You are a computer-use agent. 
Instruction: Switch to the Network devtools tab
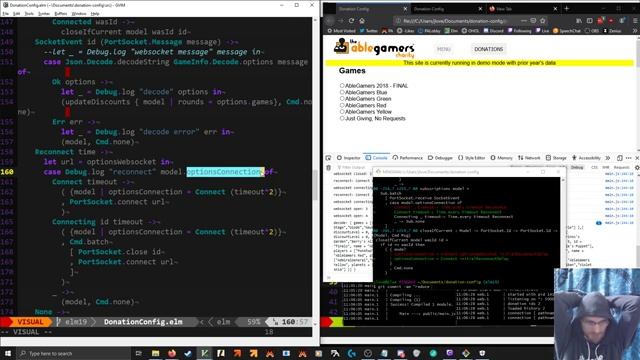point(529,158)
